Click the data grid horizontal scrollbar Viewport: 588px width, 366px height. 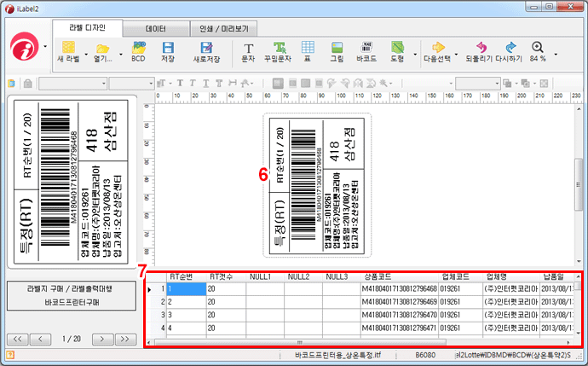[x=300, y=342]
